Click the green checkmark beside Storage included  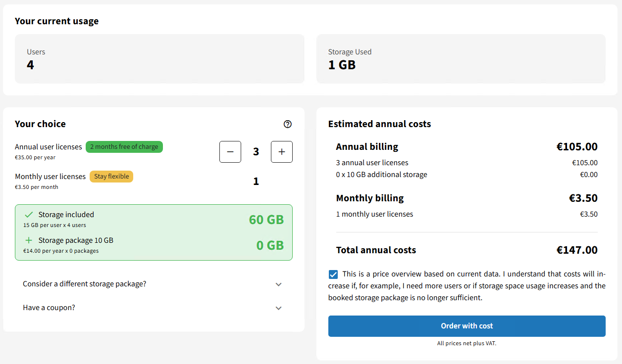pos(29,215)
